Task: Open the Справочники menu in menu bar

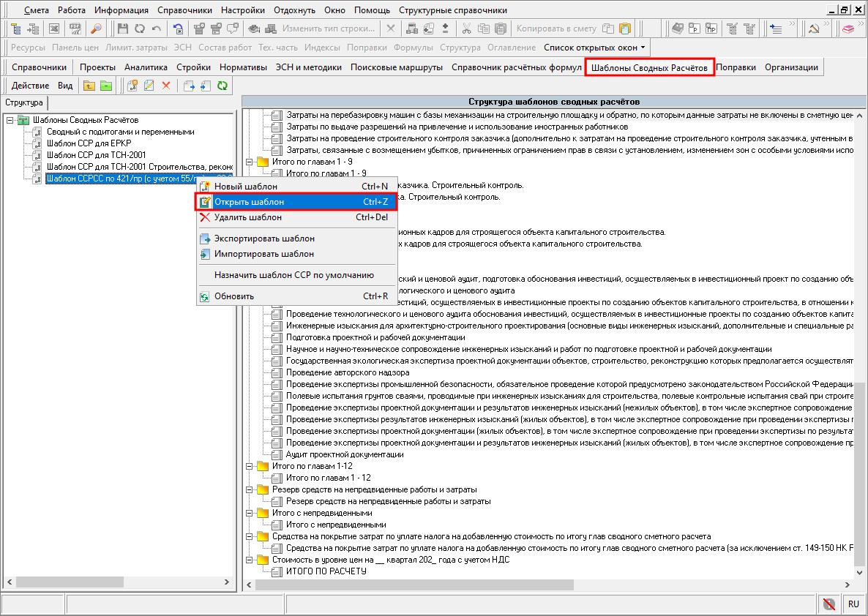Action: point(184,10)
